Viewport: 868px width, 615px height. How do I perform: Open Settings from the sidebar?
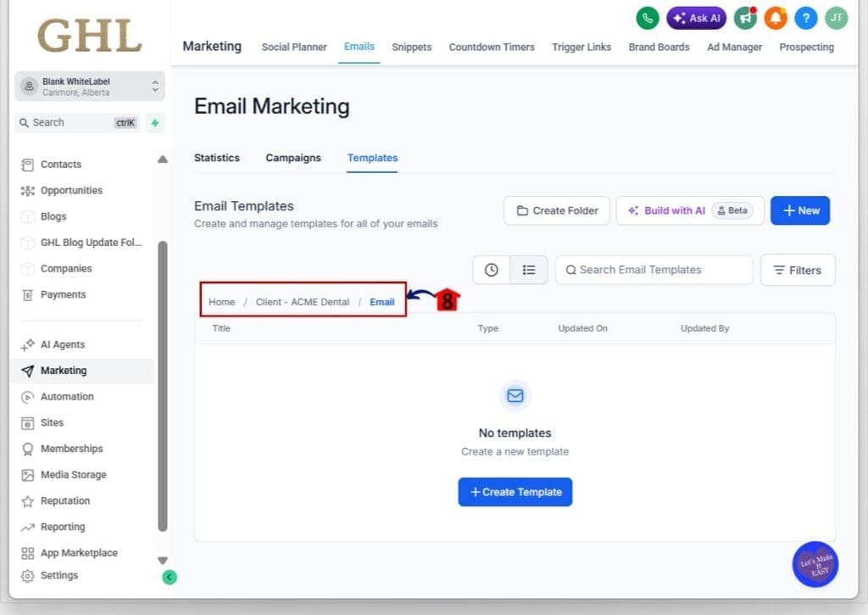point(59,575)
